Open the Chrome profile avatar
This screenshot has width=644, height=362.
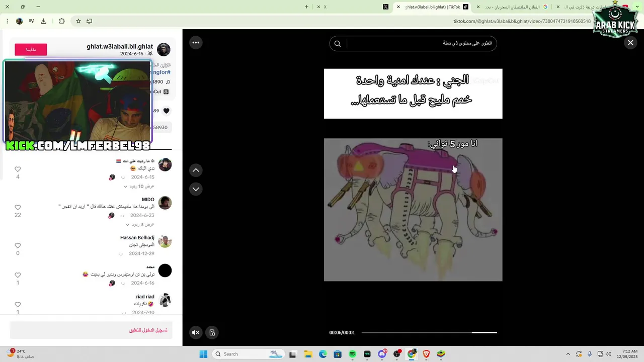click(19, 21)
